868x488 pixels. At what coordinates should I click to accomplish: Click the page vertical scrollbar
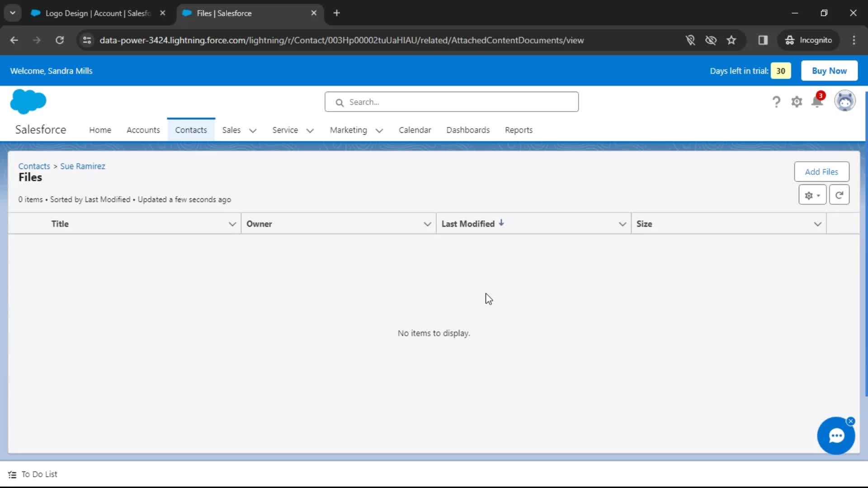tap(866, 244)
